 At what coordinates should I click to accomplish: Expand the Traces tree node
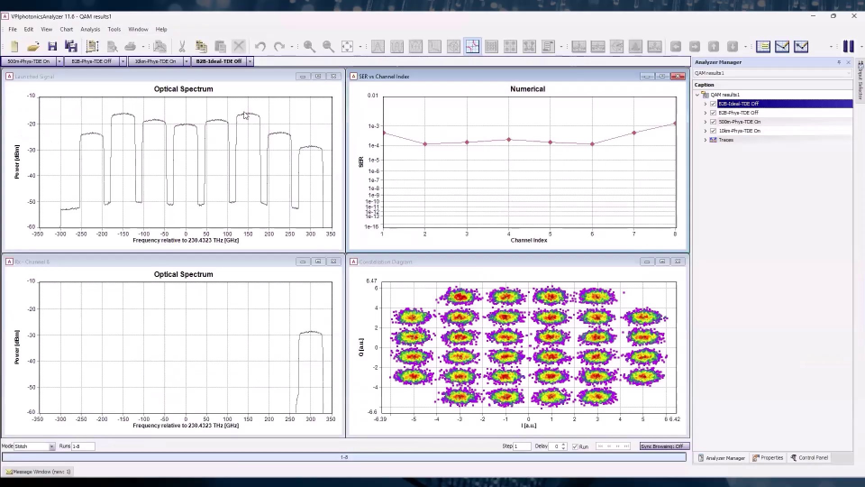coord(705,140)
